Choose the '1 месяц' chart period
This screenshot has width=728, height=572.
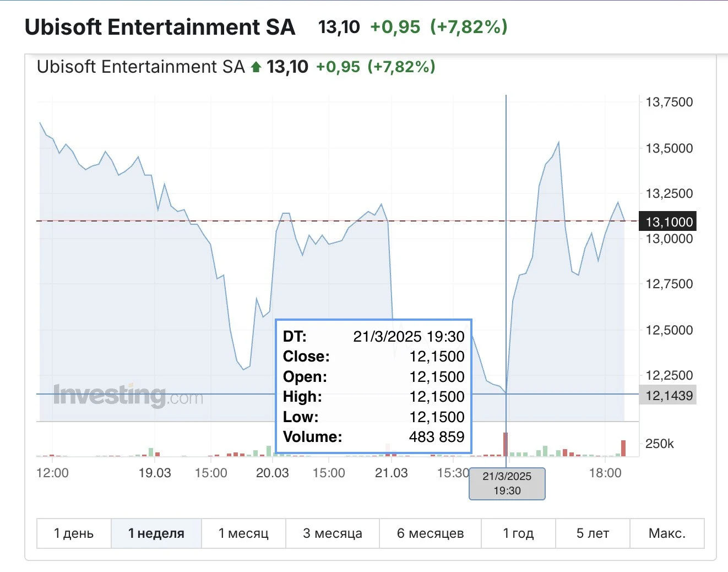[243, 533]
